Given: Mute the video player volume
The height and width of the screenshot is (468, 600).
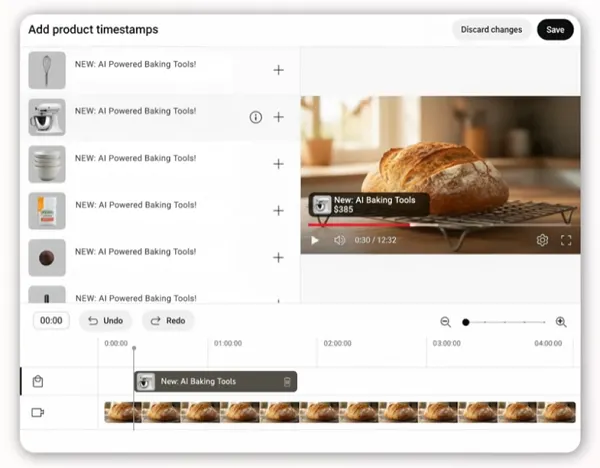Looking at the screenshot, I should [x=339, y=240].
